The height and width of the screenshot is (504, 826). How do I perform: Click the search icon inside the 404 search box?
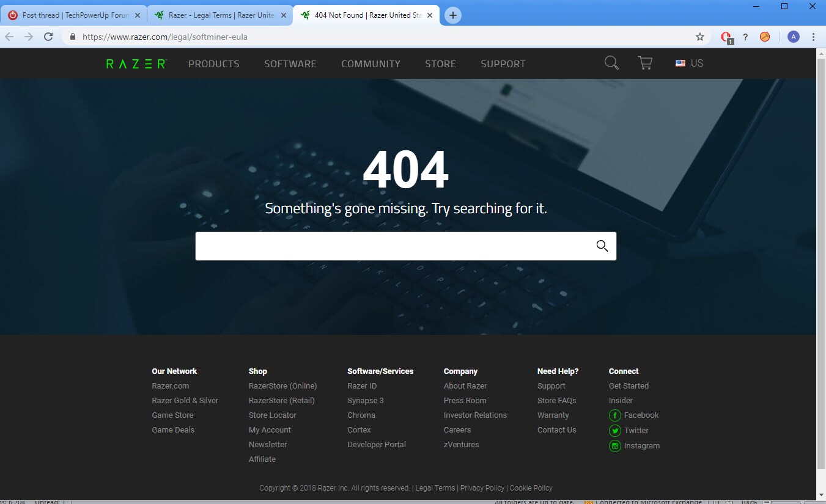tap(602, 246)
